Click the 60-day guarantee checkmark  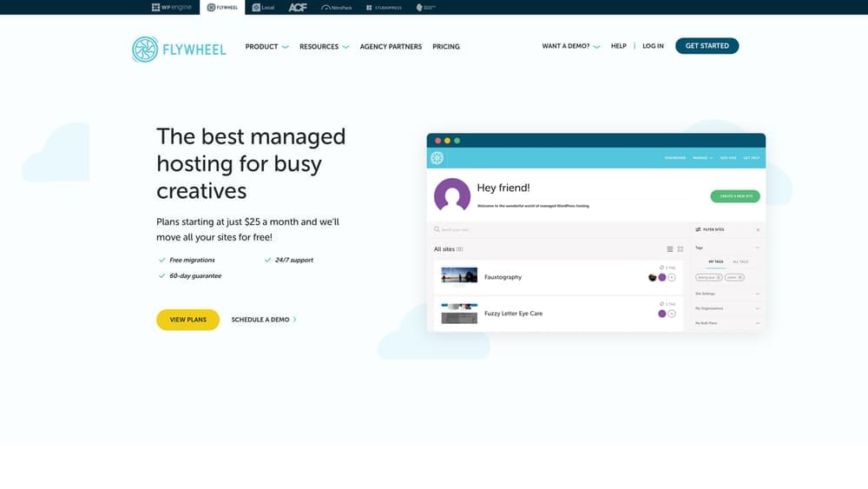pos(161,276)
